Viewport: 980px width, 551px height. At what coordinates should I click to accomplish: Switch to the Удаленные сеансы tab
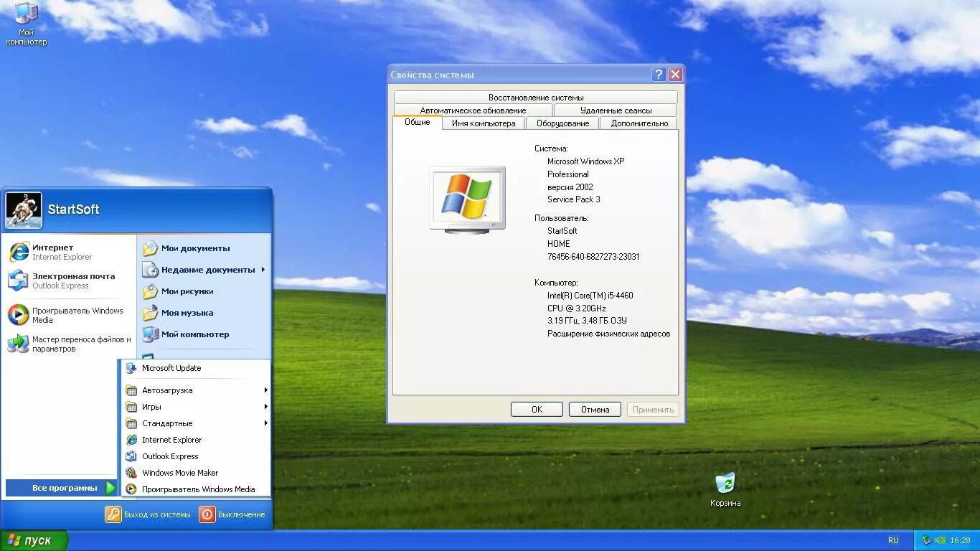point(616,110)
